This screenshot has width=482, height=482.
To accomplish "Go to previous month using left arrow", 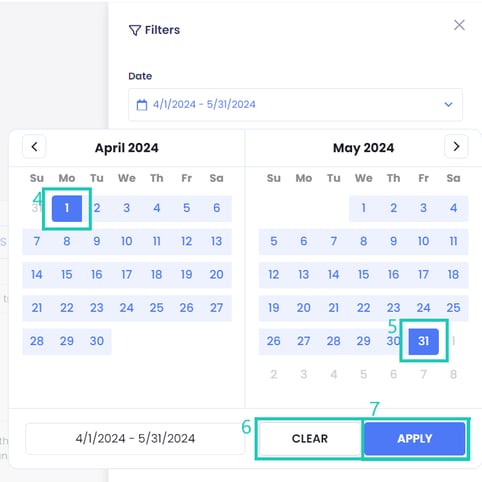I will [34, 147].
